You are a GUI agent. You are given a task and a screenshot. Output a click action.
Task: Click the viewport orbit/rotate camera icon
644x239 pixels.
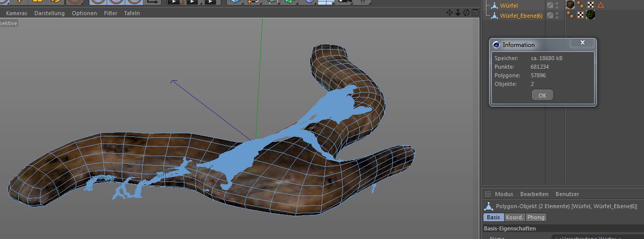pyautogui.click(x=467, y=13)
